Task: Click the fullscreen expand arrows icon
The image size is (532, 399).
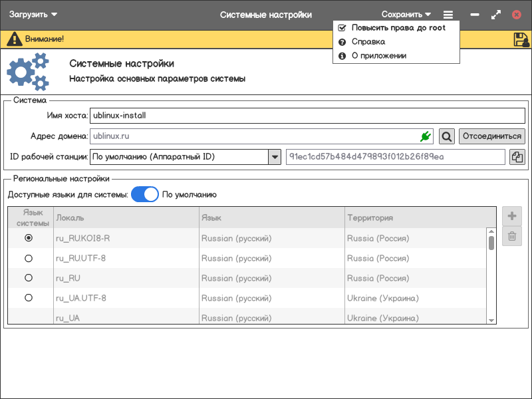Action: pyautogui.click(x=495, y=15)
